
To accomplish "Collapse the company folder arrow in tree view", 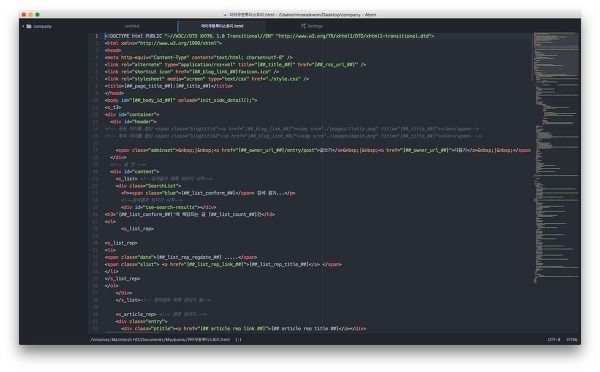I will coord(23,26).
